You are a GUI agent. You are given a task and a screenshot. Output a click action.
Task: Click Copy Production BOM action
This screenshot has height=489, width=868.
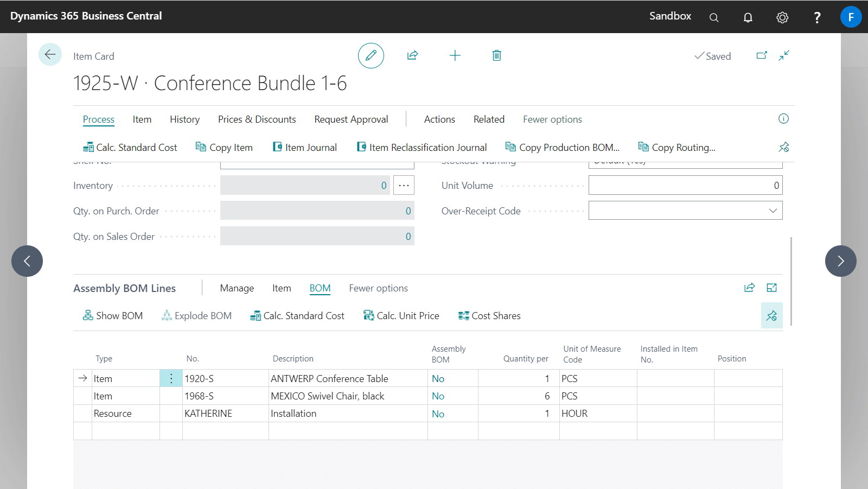point(562,148)
